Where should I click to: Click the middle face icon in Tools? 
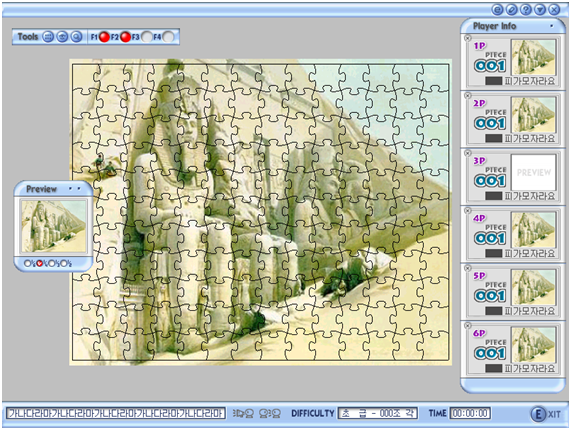62,37
